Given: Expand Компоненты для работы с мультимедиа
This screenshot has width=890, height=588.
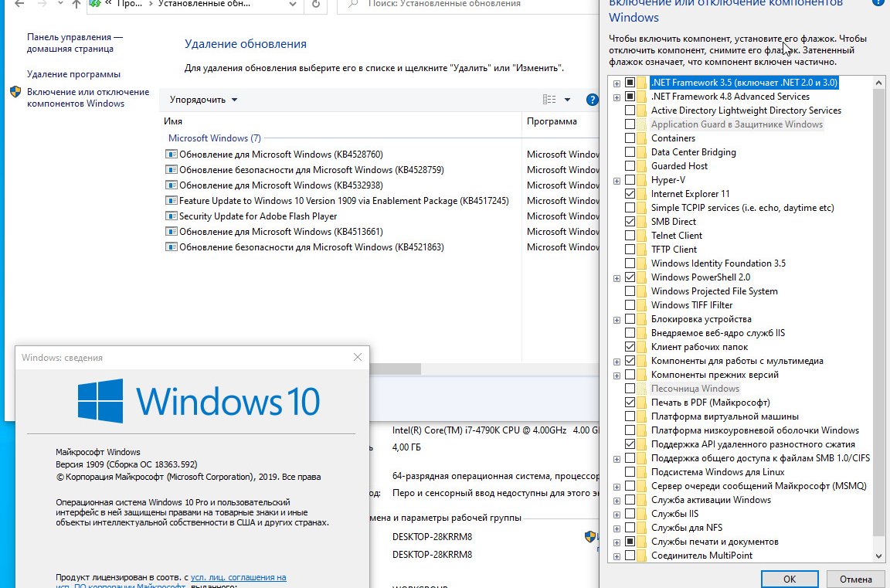Looking at the screenshot, I should coord(617,362).
